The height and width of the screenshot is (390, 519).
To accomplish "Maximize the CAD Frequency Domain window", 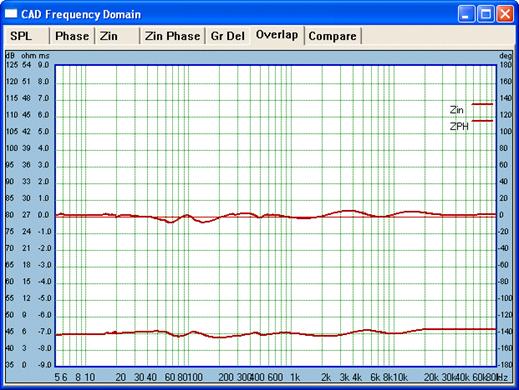I will (x=485, y=14).
